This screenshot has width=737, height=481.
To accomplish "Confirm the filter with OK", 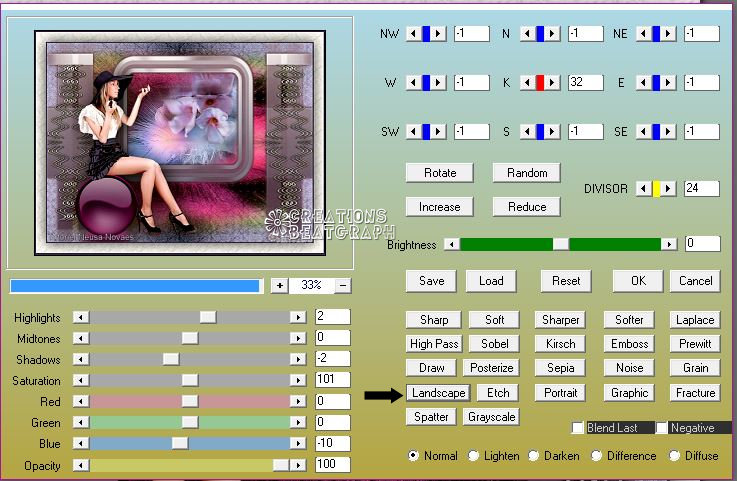I will (x=638, y=281).
